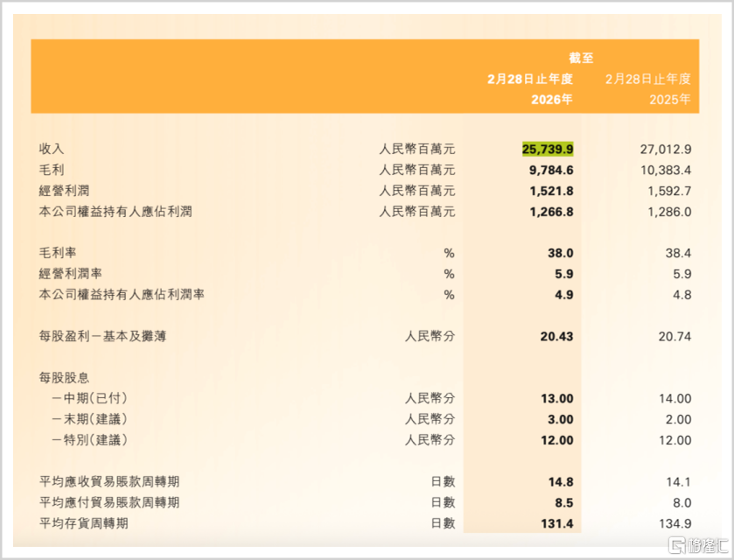Click the label 平均應付貿易賬款周轉期

click(x=109, y=502)
